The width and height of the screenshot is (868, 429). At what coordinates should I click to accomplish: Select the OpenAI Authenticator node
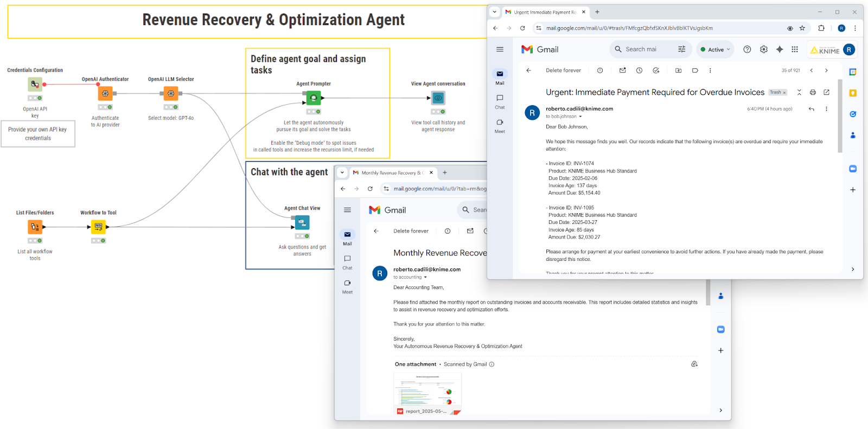(x=105, y=93)
